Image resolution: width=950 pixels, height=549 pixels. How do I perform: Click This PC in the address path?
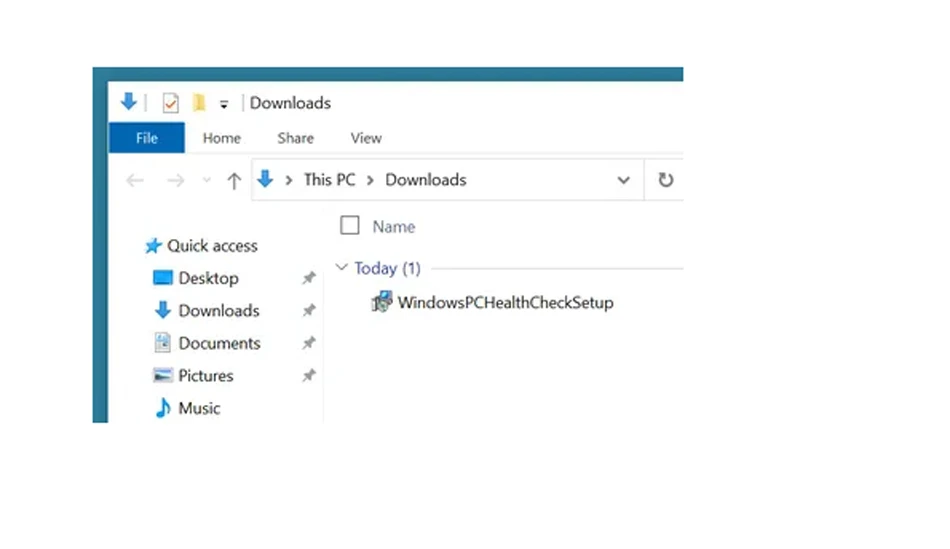(330, 180)
